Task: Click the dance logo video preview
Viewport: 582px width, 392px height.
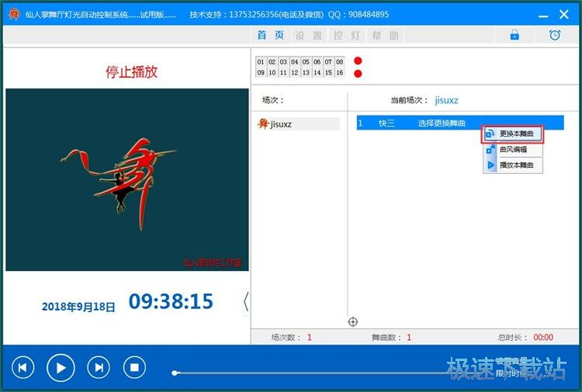Action: pos(127,179)
